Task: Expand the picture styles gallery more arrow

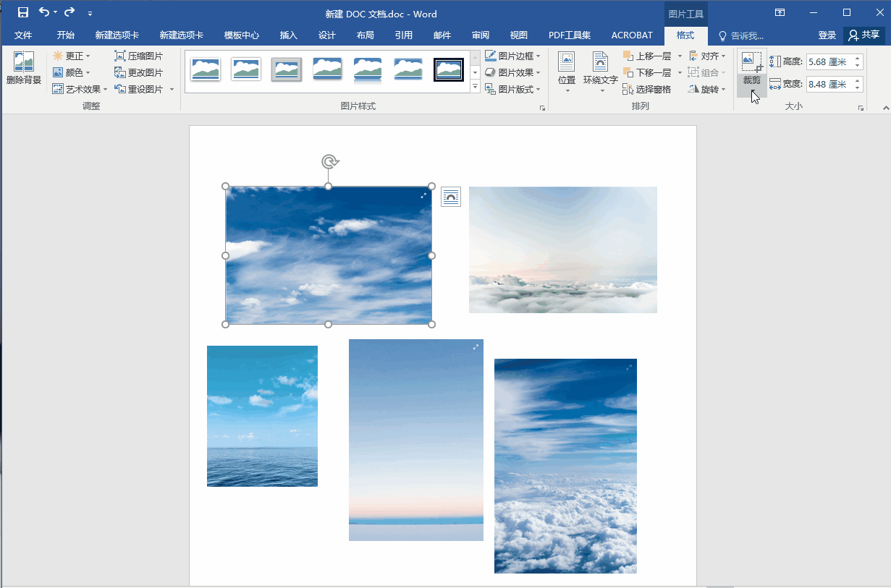Action: click(476, 88)
